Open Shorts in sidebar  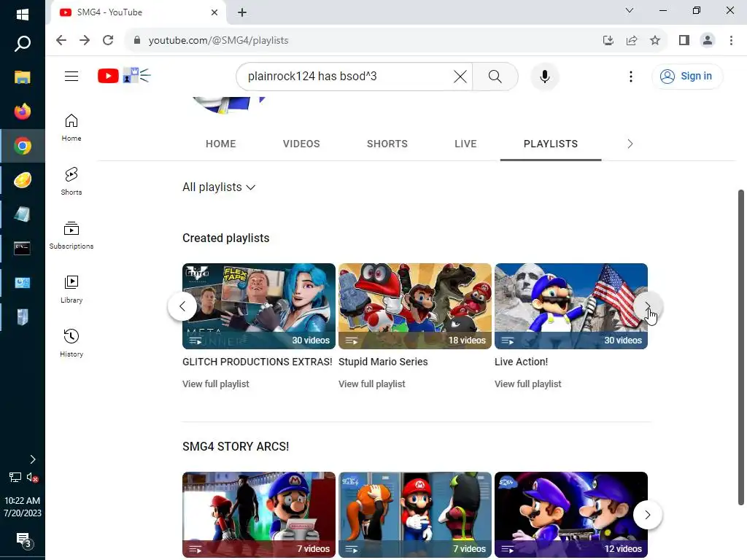(71, 182)
